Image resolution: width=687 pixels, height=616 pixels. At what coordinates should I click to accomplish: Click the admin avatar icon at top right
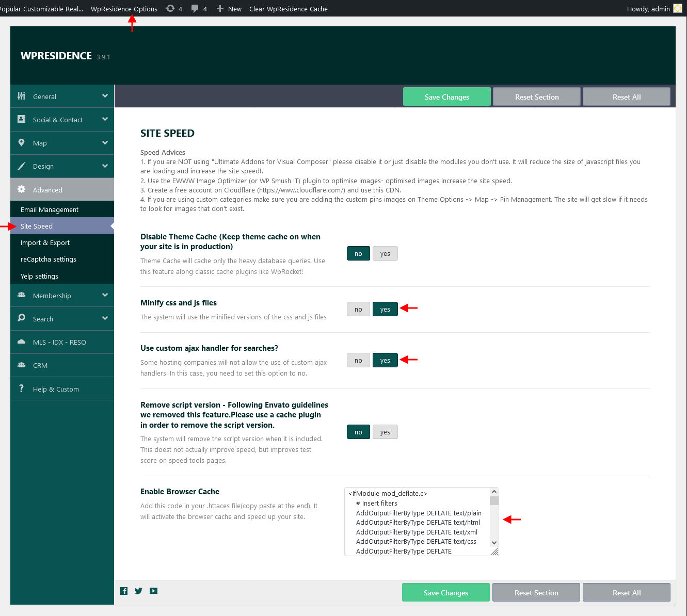point(678,8)
